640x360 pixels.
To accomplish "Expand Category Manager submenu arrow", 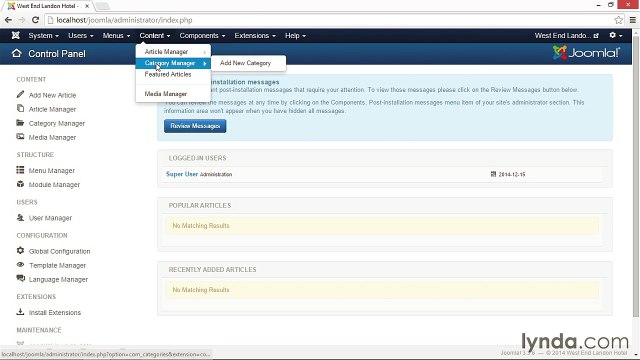I will [205, 63].
